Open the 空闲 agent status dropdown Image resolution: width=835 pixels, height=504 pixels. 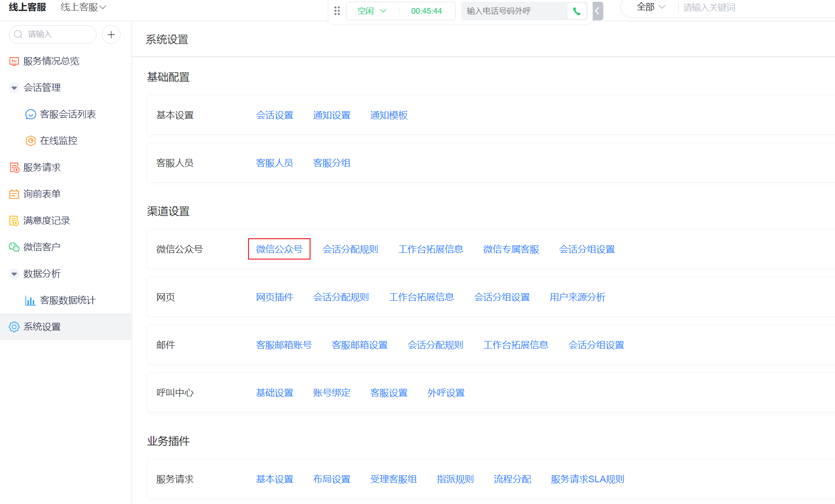click(372, 11)
